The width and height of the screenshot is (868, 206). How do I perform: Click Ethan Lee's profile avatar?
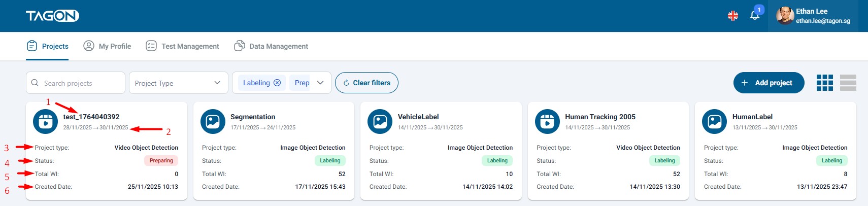tap(785, 16)
